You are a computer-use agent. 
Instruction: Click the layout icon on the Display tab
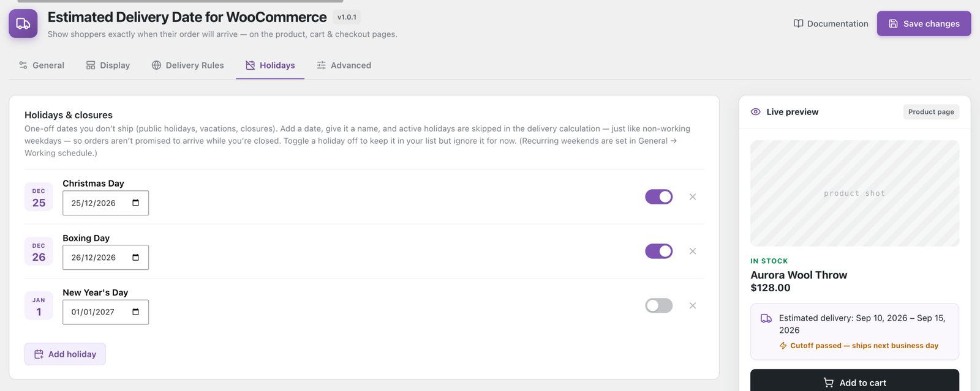(91, 65)
